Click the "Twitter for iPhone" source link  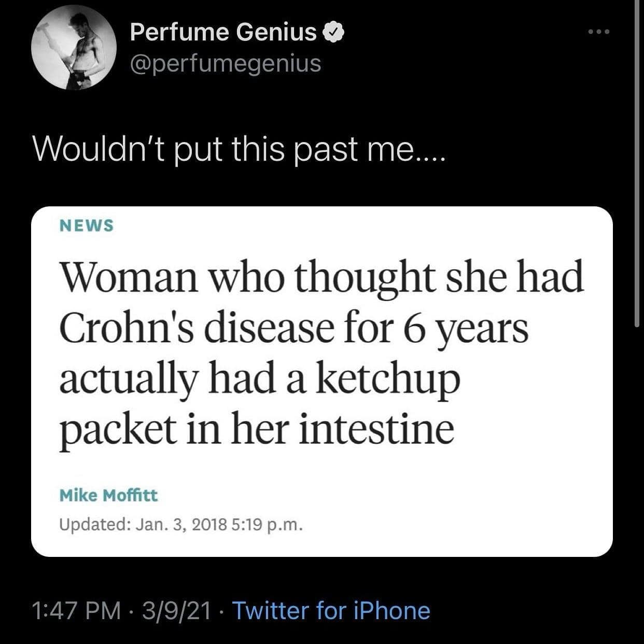331,610
